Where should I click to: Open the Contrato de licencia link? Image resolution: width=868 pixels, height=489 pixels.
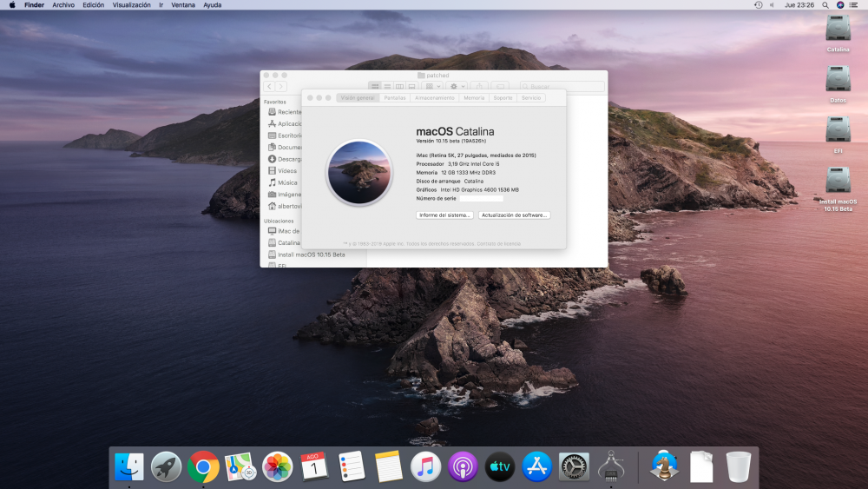point(499,244)
